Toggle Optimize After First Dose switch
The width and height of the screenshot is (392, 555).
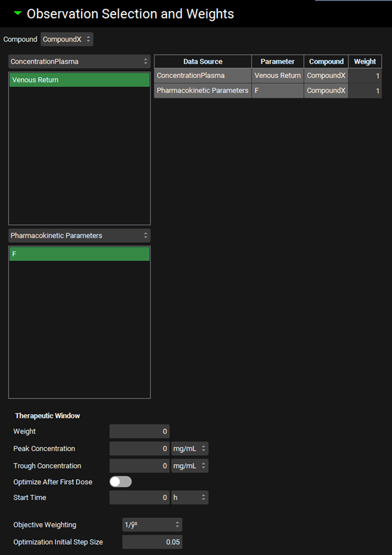point(120,482)
